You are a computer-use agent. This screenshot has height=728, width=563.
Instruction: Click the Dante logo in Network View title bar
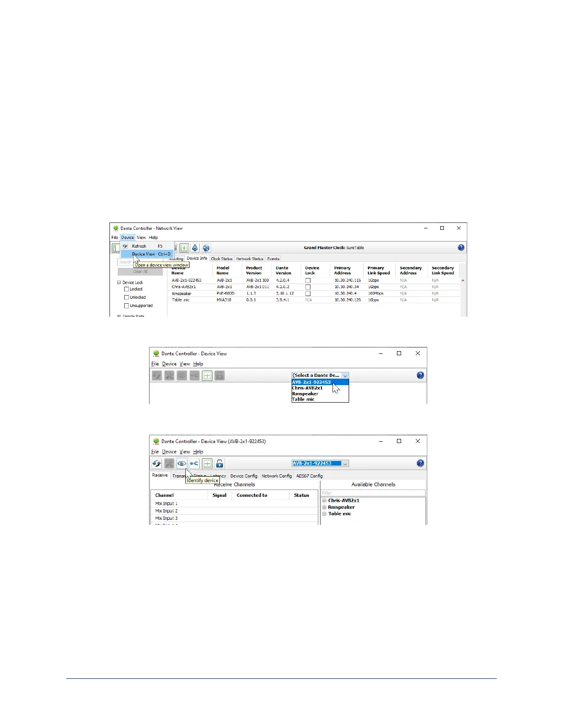(116, 228)
